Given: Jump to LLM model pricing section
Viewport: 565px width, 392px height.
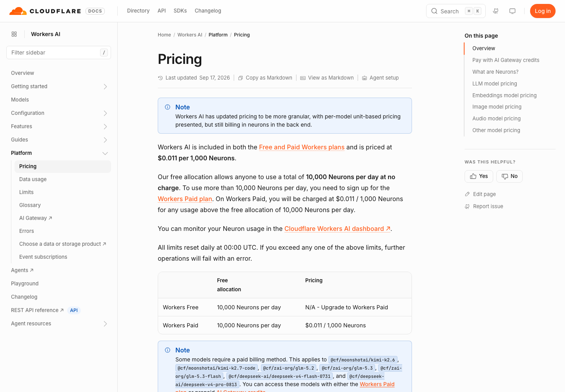Looking at the screenshot, I should pyautogui.click(x=495, y=83).
